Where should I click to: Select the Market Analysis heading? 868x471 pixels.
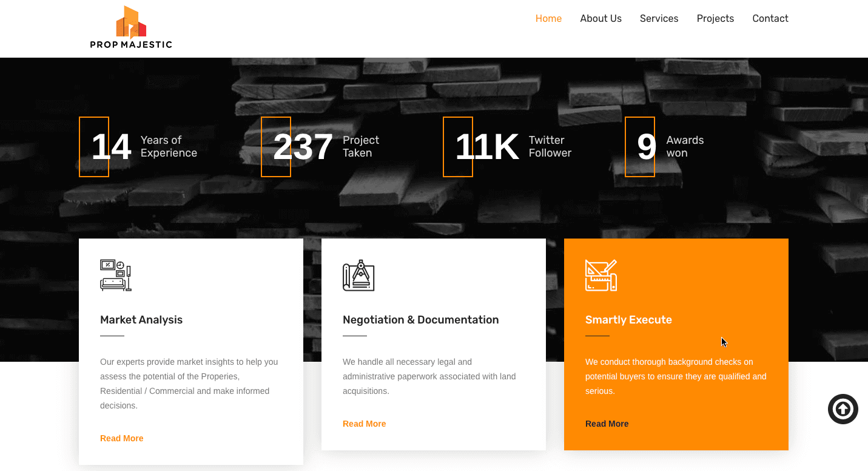pos(141,320)
